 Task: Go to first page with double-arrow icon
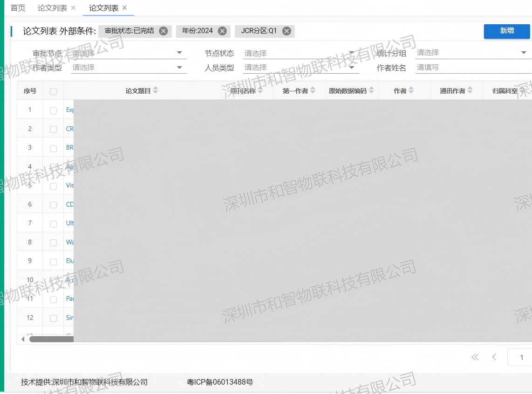pyautogui.click(x=475, y=357)
